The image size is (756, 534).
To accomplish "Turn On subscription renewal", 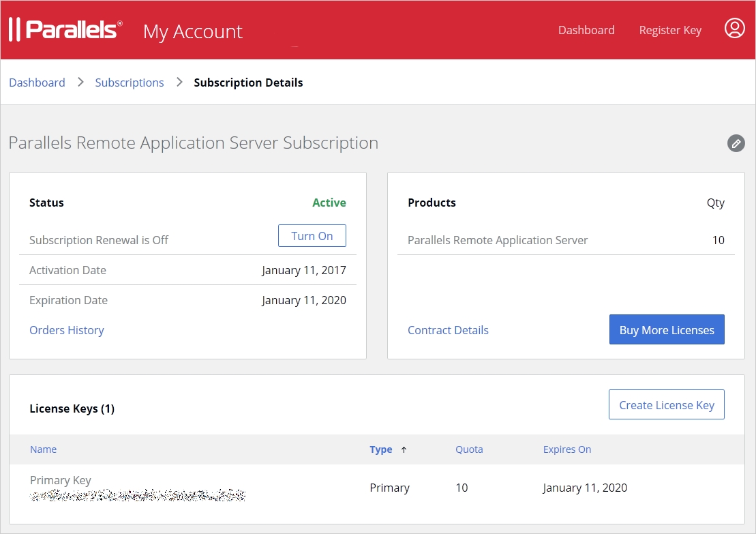I will (312, 236).
